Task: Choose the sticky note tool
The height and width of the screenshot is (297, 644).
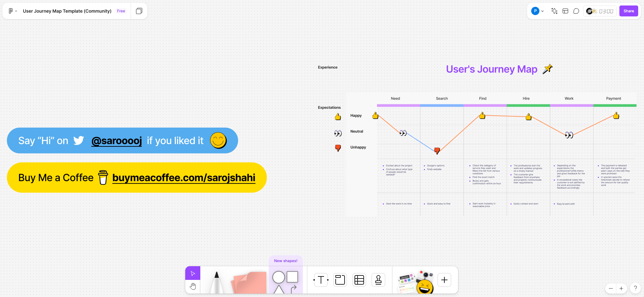Action: click(249, 283)
